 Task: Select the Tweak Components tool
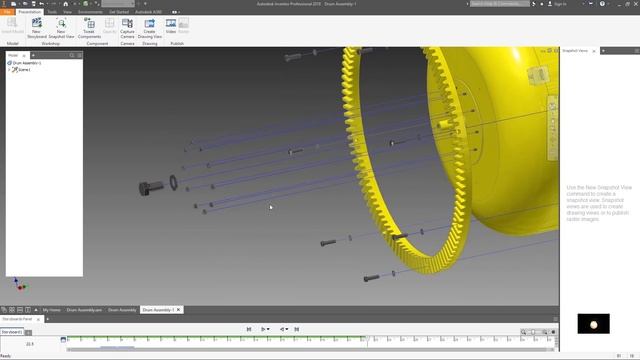click(x=89, y=28)
